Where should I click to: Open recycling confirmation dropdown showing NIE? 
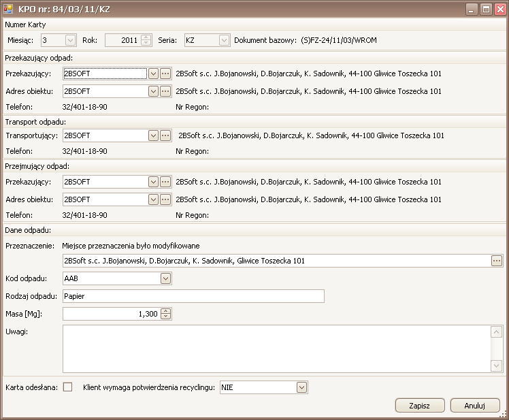point(301,387)
